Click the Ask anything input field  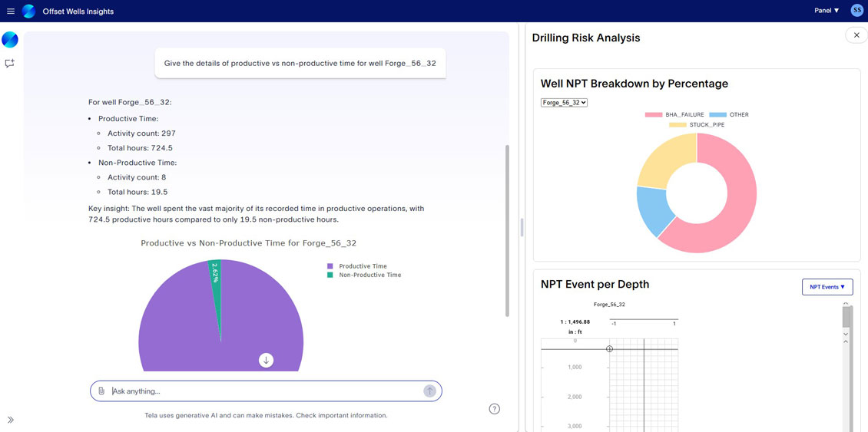coord(266,391)
